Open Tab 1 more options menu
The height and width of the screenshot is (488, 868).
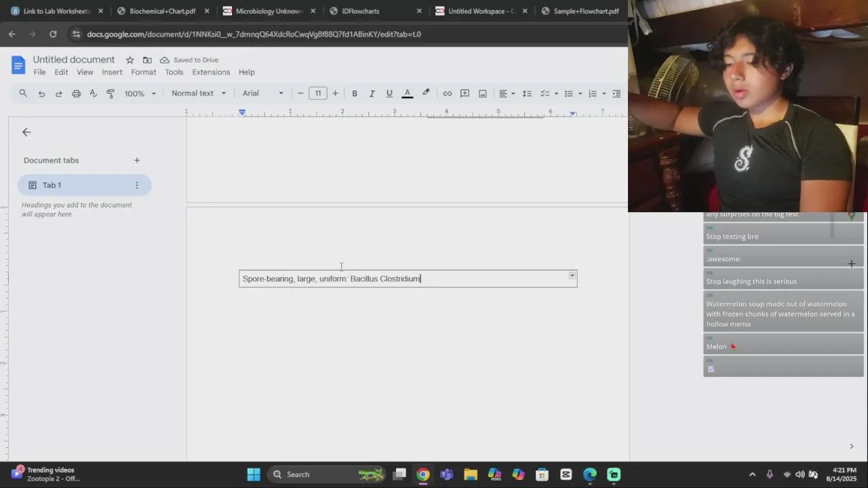pos(137,185)
